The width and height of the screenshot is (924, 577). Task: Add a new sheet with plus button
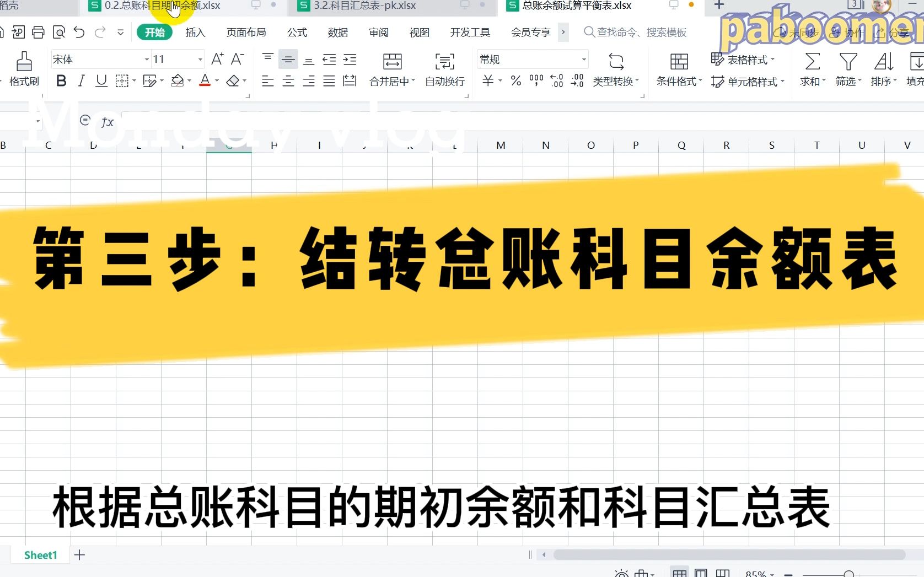(x=80, y=555)
